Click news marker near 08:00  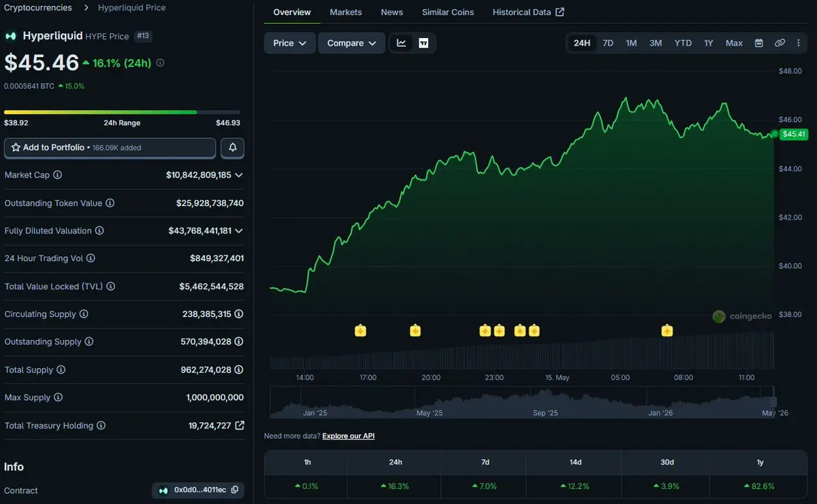coord(667,331)
